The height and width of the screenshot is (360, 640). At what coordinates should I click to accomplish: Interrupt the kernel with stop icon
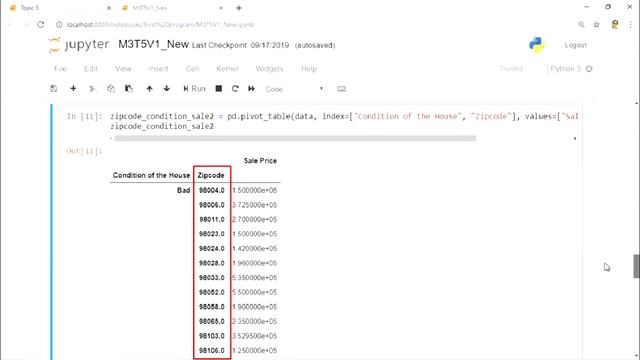(219, 89)
